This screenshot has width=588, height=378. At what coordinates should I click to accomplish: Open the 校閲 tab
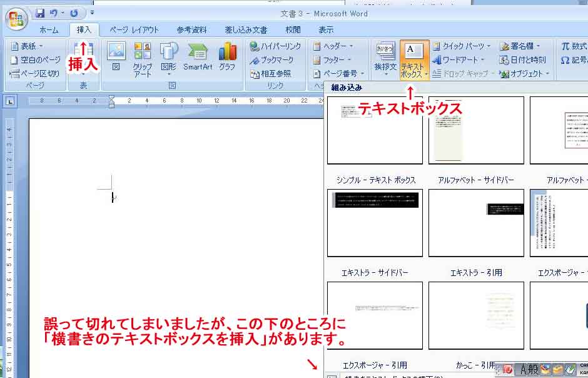(x=293, y=30)
